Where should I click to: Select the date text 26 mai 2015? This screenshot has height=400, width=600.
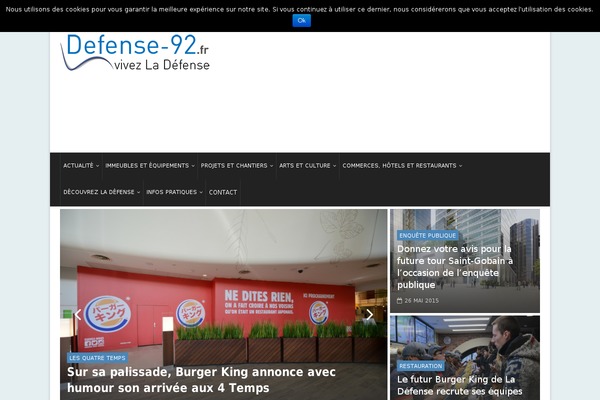[x=421, y=301]
